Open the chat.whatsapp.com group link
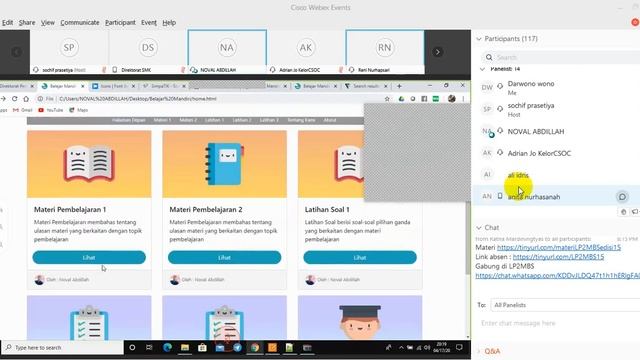 click(x=558, y=276)
